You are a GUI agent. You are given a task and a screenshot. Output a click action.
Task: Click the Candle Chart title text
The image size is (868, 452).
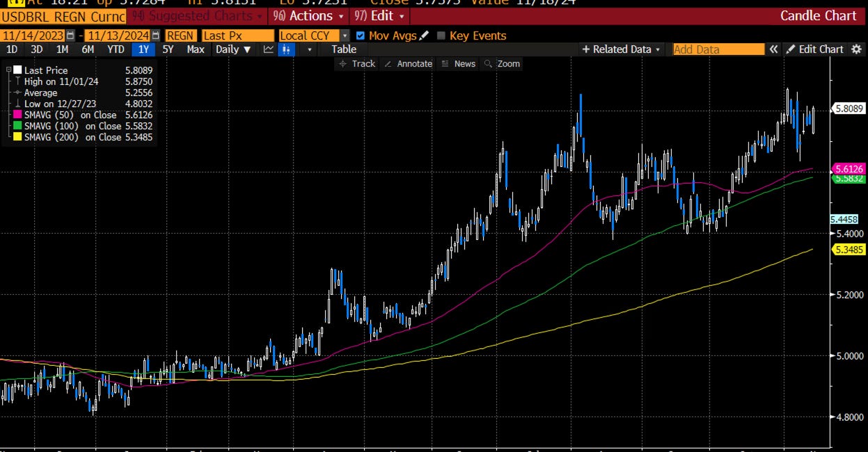[x=818, y=15]
